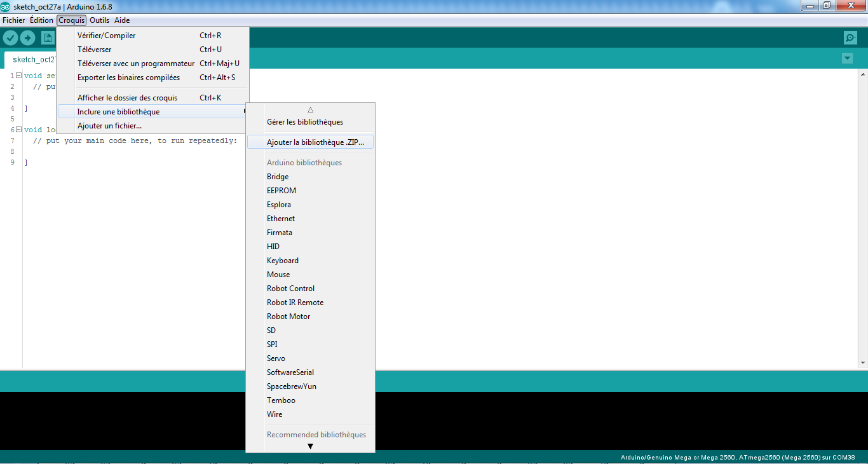868x464 pixels.
Task: Switch to the sketch_oct27a tab
Action: [31, 60]
